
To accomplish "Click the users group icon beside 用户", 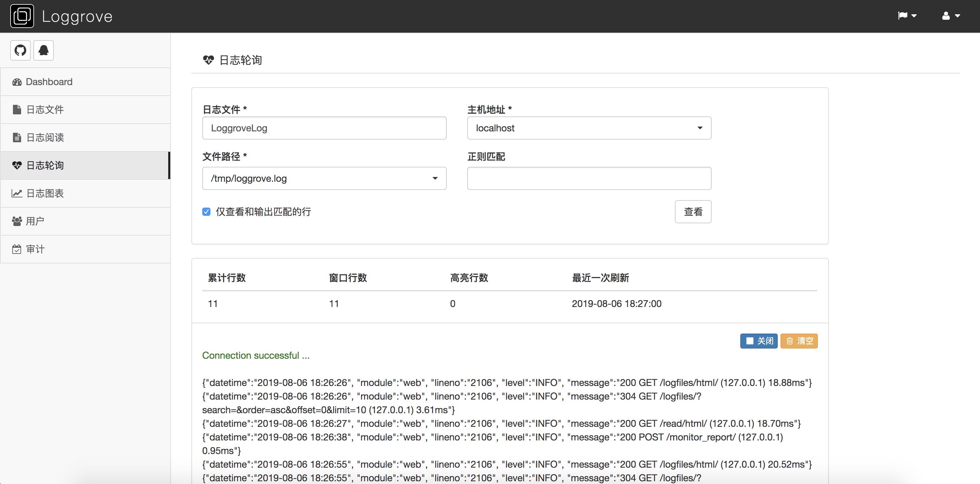I will pos(17,221).
